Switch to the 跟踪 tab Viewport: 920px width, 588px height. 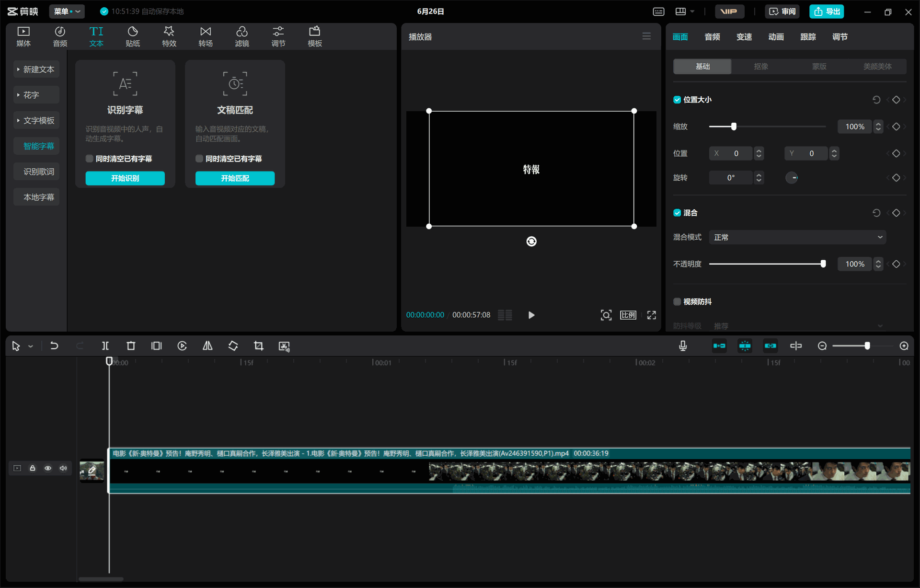point(808,37)
